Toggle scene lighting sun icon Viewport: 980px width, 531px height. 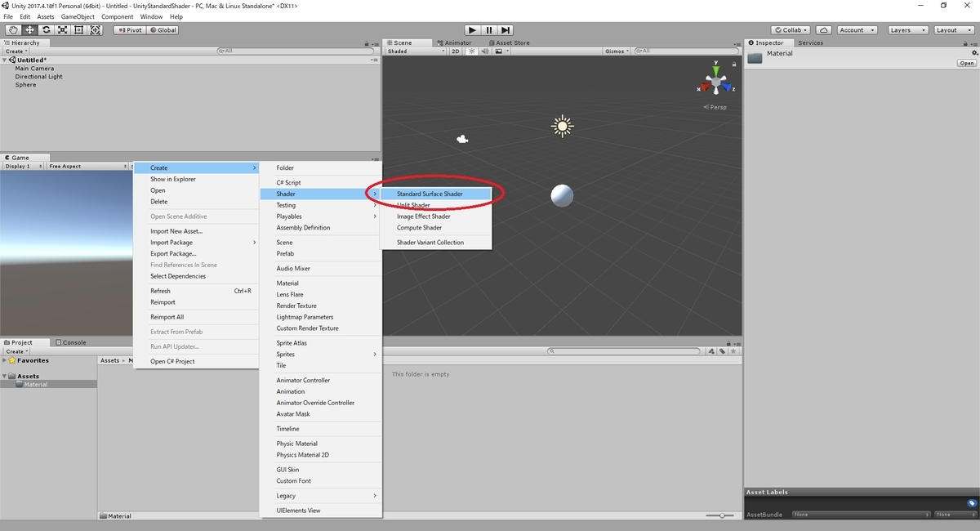(471, 51)
